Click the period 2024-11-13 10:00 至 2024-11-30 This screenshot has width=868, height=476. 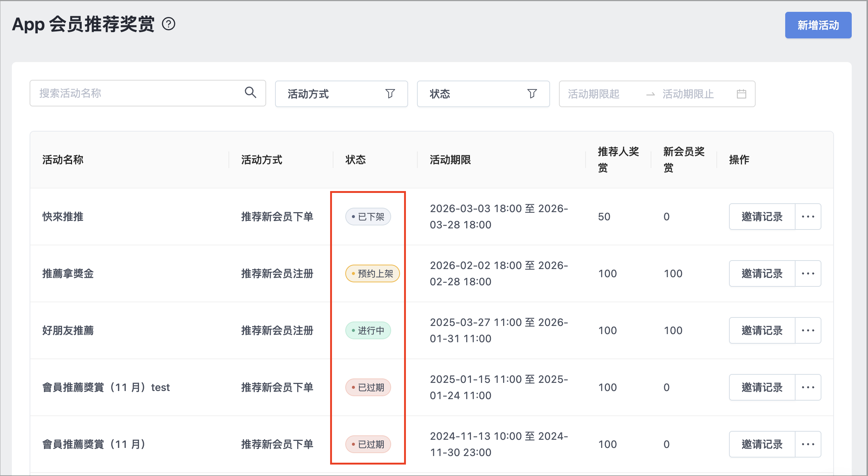(x=499, y=444)
